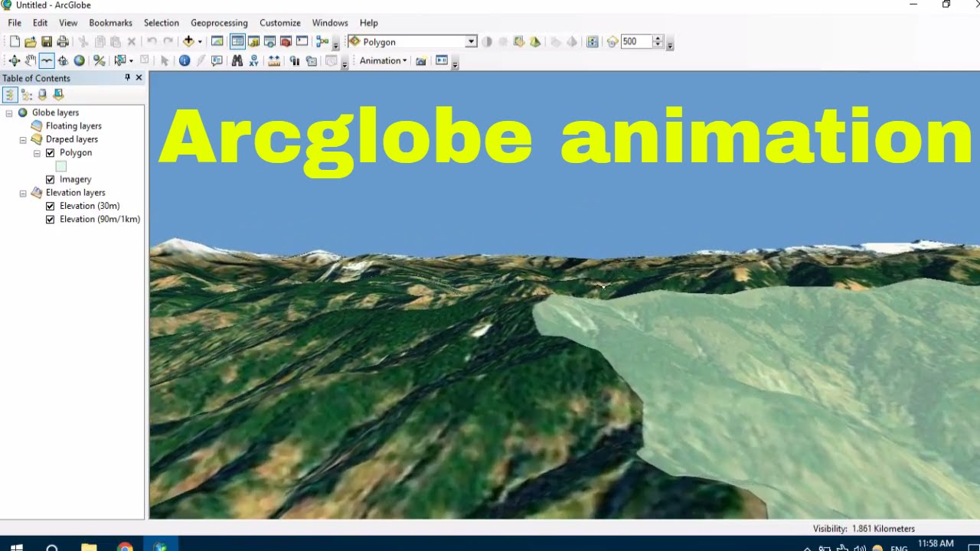Select the Fly tool
The height and width of the screenshot is (551, 980).
tap(47, 60)
